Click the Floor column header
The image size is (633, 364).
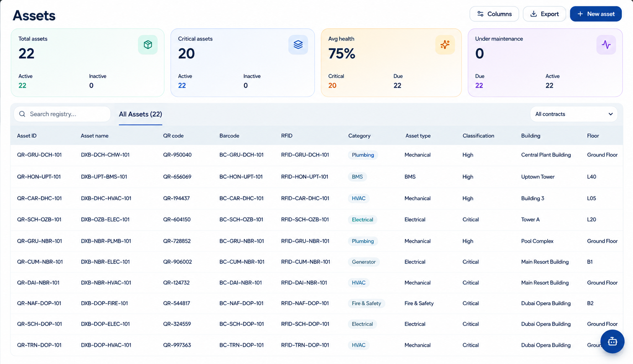click(593, 136)
